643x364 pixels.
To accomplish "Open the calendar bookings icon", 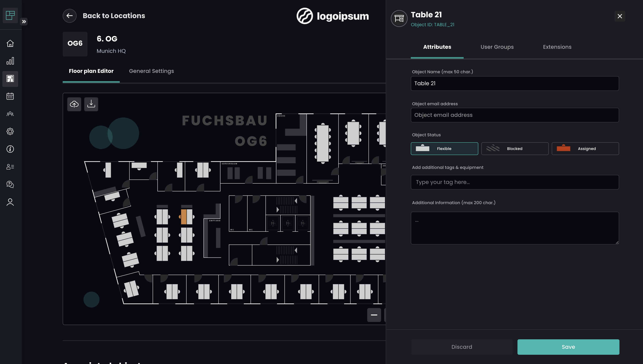I will tap(10, 96).
